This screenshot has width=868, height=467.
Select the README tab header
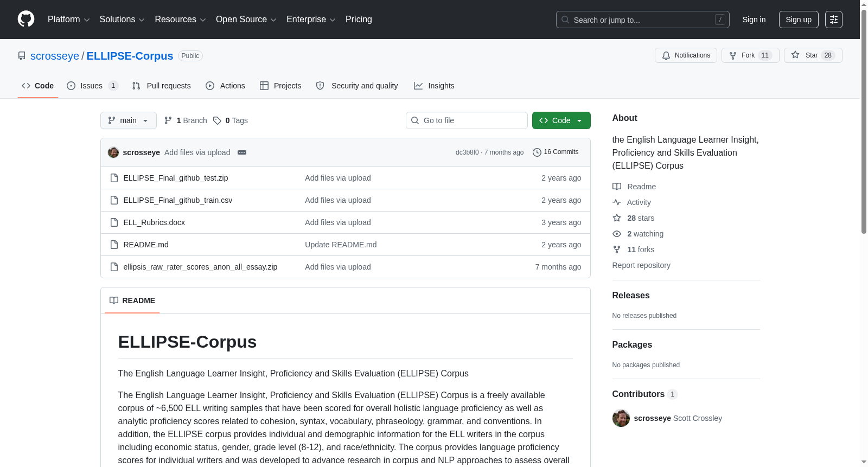[x=132, y=300]
